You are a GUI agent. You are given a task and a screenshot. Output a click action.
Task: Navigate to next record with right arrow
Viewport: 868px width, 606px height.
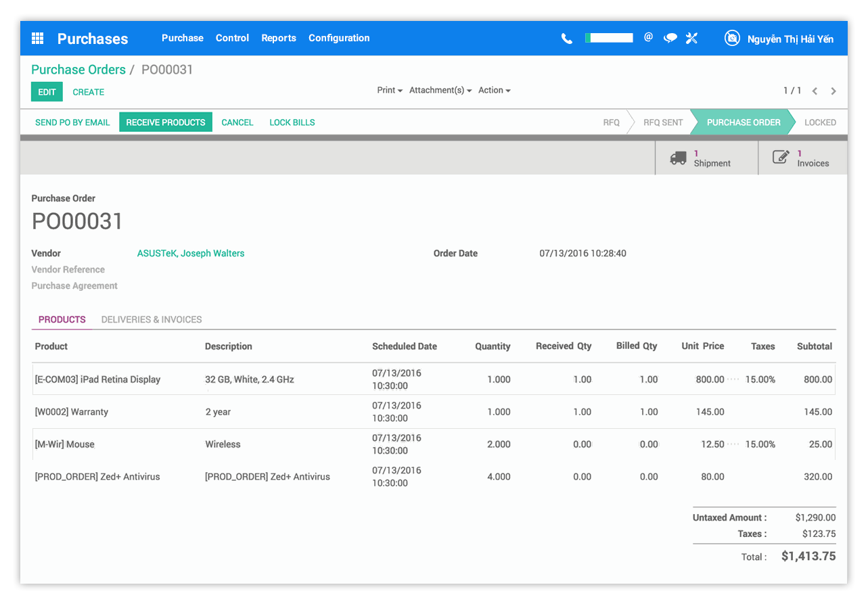[x=833, y=90]
